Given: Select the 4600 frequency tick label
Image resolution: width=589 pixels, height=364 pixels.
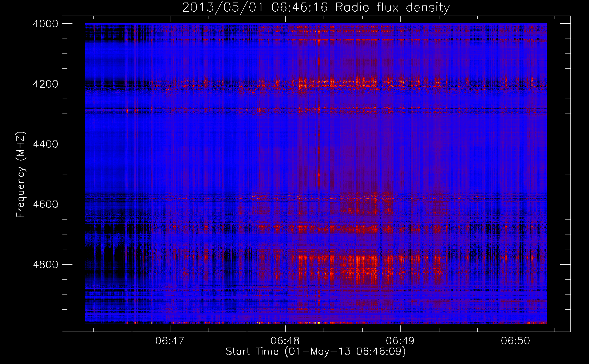Looking at the screenshot, I should (x=46, y=204).
